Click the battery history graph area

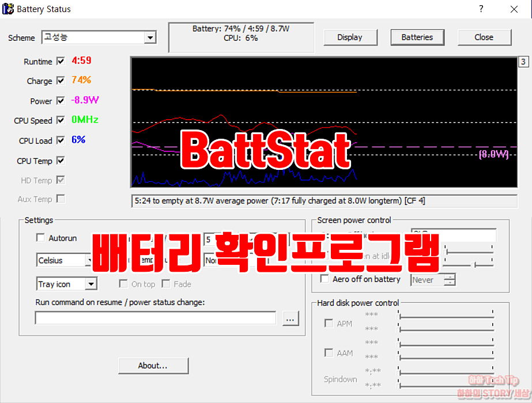324,122
